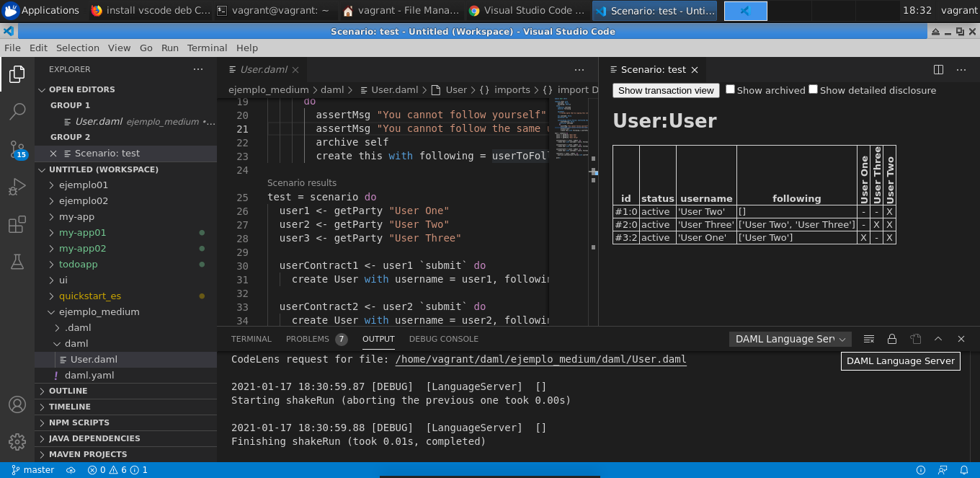
Task: Enable Show detailed disclosure checkbox
Action: 813,89
